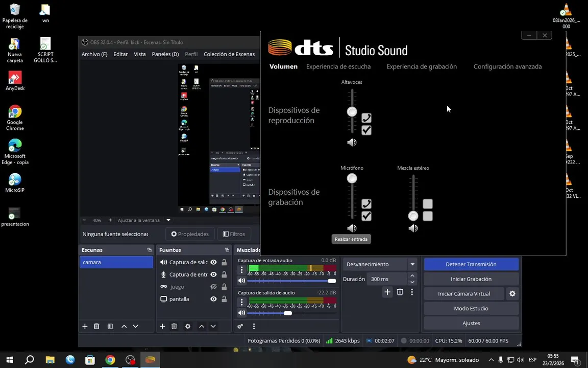Open options for Captura de entrada audio
The width and height of the screenshot is (588, 368).
point(241,270)
